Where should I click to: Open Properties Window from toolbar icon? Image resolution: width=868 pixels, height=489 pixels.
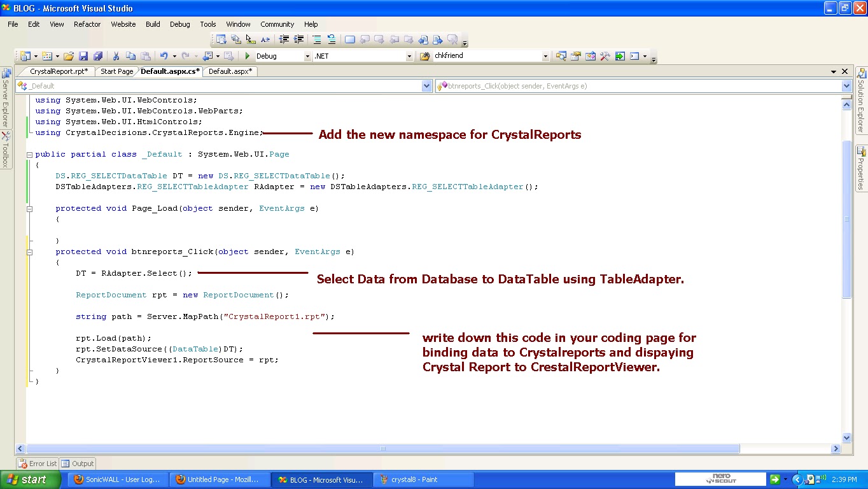click(x=576, y=56)
